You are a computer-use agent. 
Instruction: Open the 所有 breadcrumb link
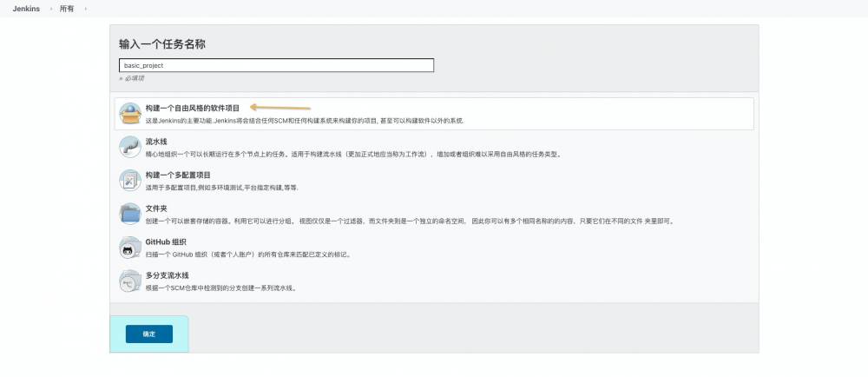(67, 9)
